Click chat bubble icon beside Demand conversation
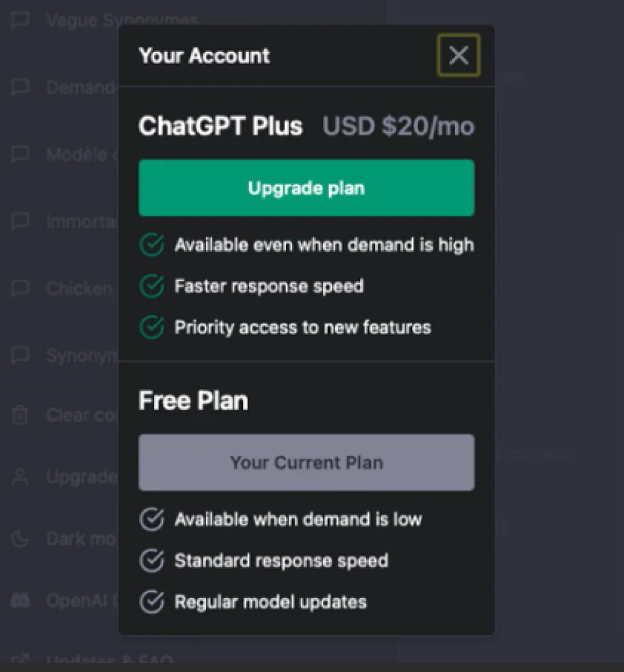Viewport: 624px width, 672px height. (20, 87)
